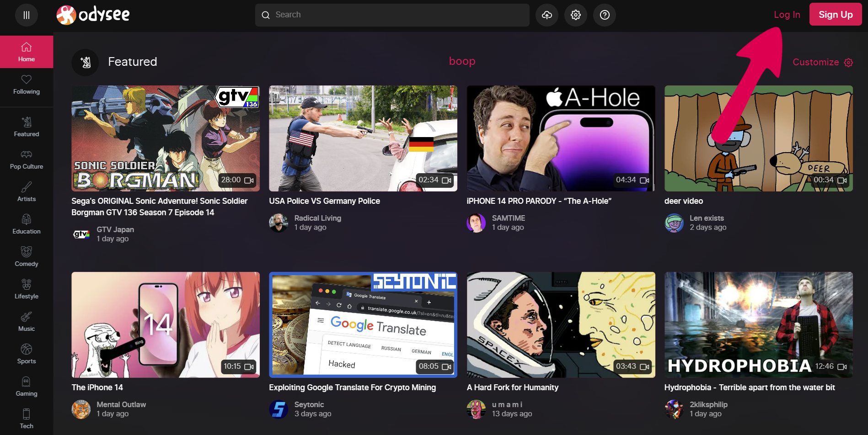Open Gaming category in sidebar
Image resolution: width=868 pixels, height=435 pixels.
click(27, 387)
